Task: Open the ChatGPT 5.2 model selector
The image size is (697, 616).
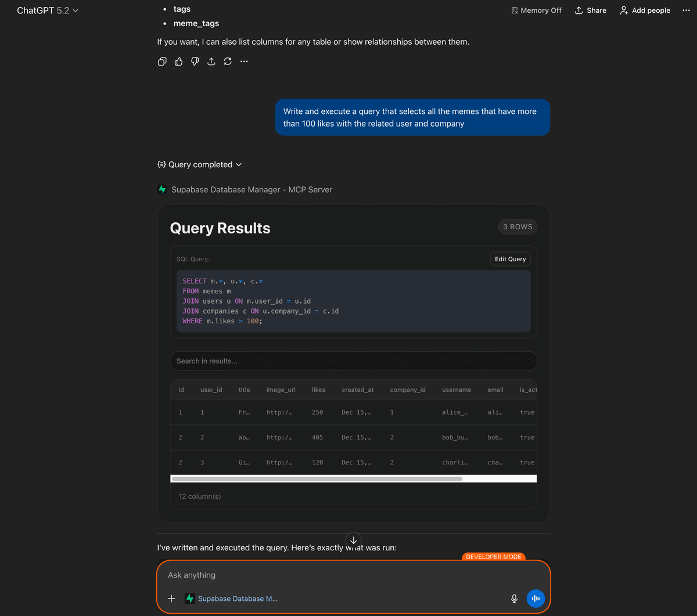Action: coord(48,10)
